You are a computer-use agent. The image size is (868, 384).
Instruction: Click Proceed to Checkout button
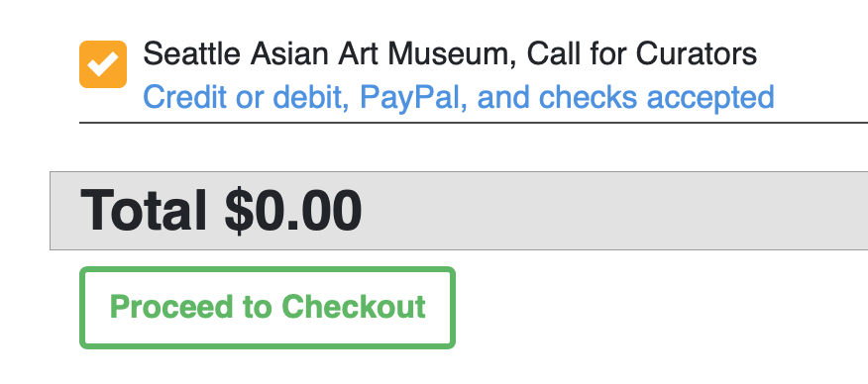point(268,308)
